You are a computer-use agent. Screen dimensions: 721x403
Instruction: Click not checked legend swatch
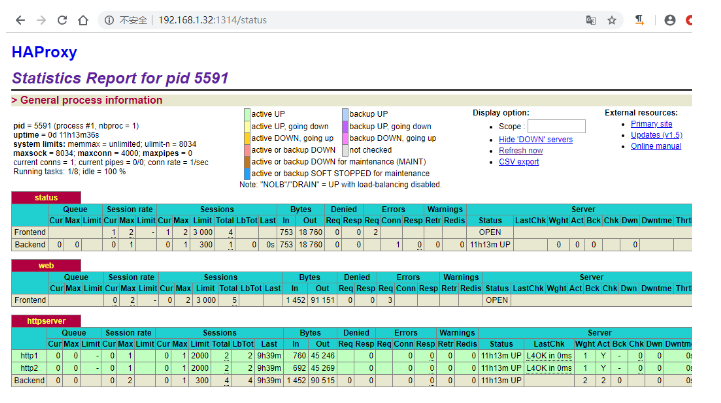(x=345, y=150)
